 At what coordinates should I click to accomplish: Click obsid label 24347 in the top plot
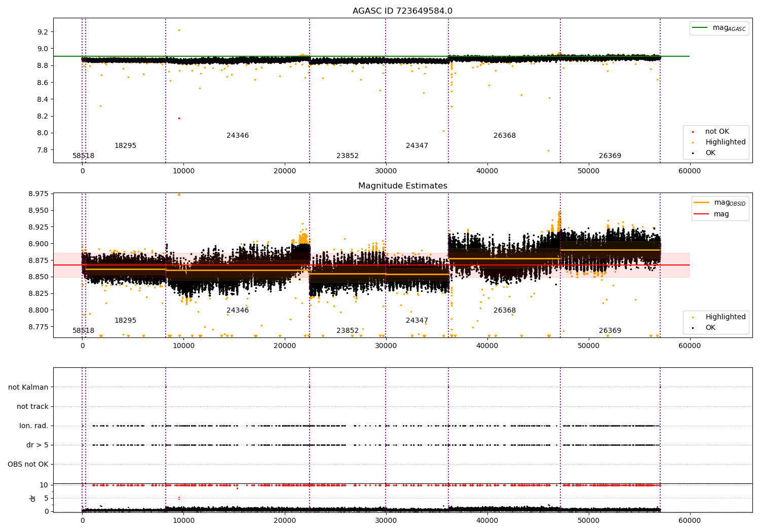[417, 146]
